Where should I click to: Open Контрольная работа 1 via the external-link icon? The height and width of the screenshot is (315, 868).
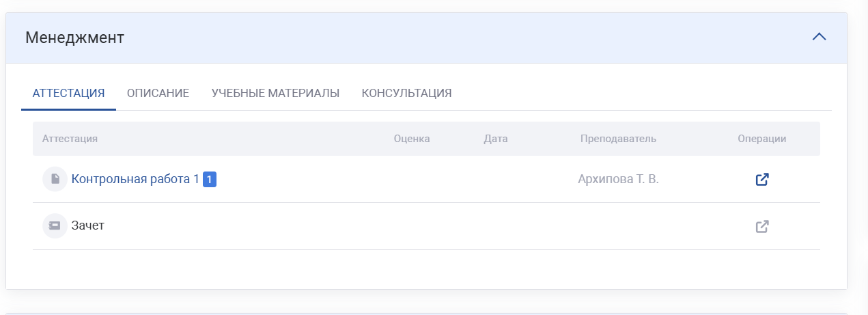pos(762,180)
